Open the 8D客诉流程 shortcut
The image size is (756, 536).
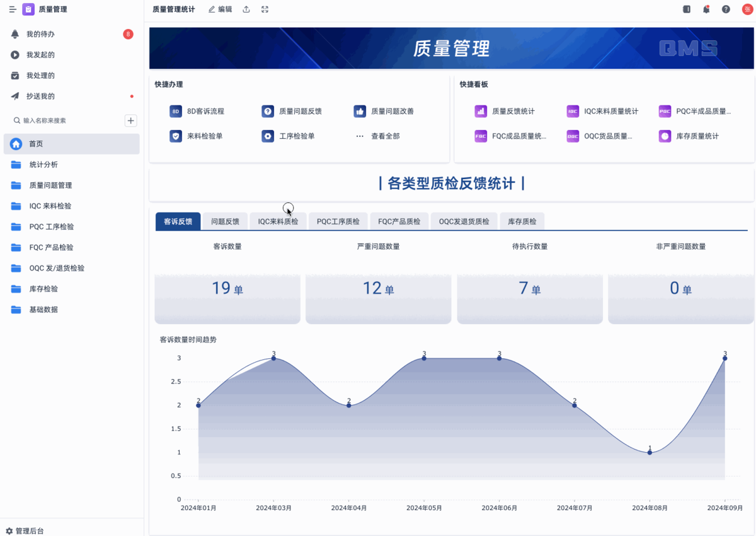pyautogui.click(x=197, y=111)
